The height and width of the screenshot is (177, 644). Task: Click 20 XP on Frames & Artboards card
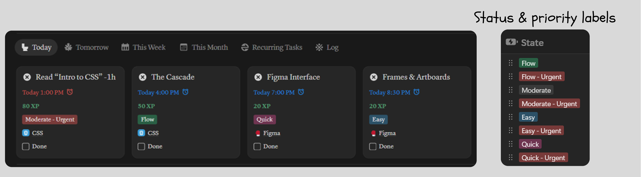pos(378,106)
